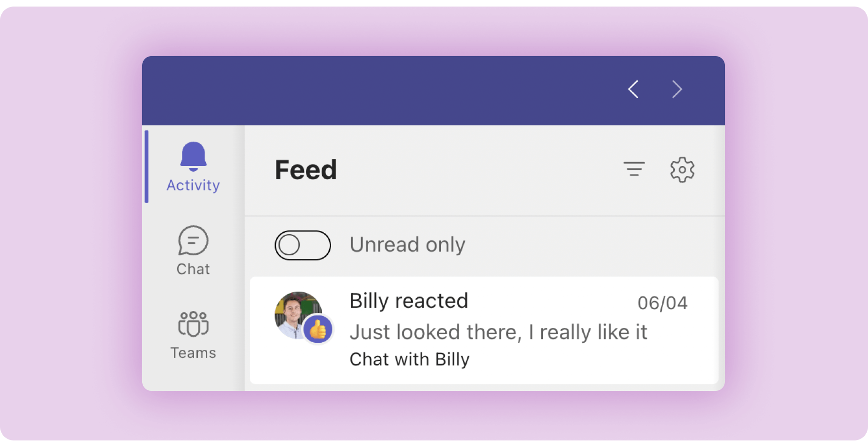Open message preview 'Just looked there'

click(499, 332)
